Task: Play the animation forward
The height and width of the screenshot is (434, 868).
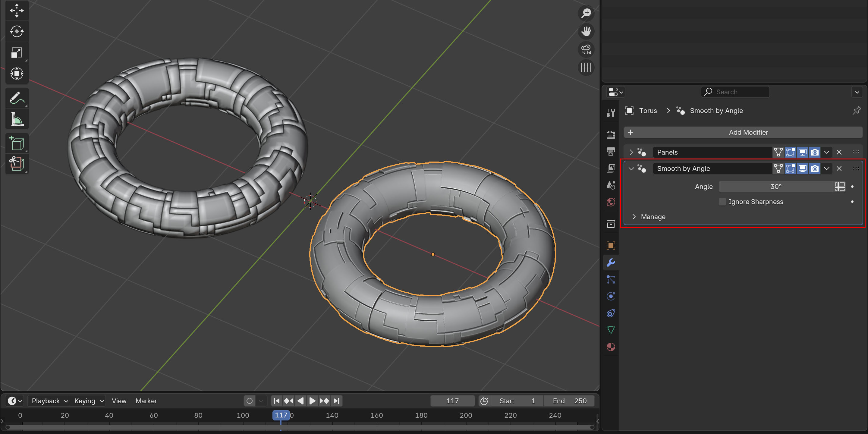Action: [x=312, y=401]
